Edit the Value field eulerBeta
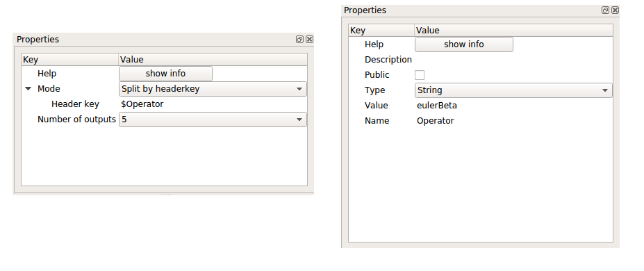This screenshot has height=271, width=644. pyautogui.click(x=513, y=106)
